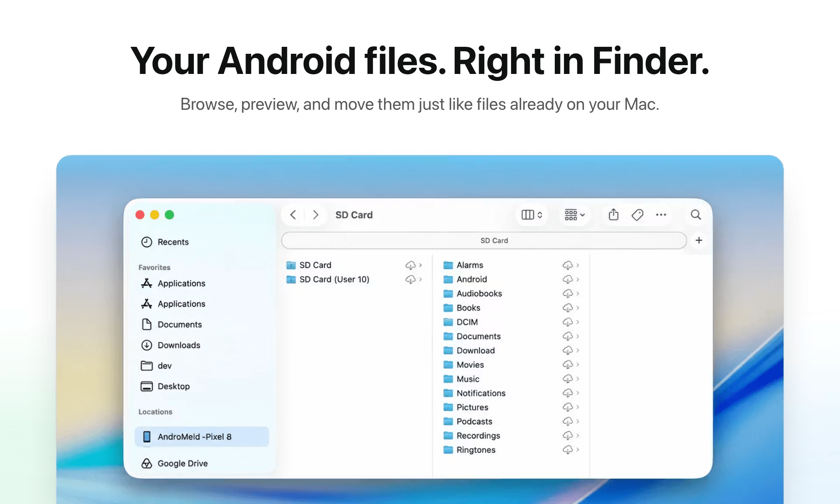Click the Documents page icon in sidebar

click(x=147, y=325)
